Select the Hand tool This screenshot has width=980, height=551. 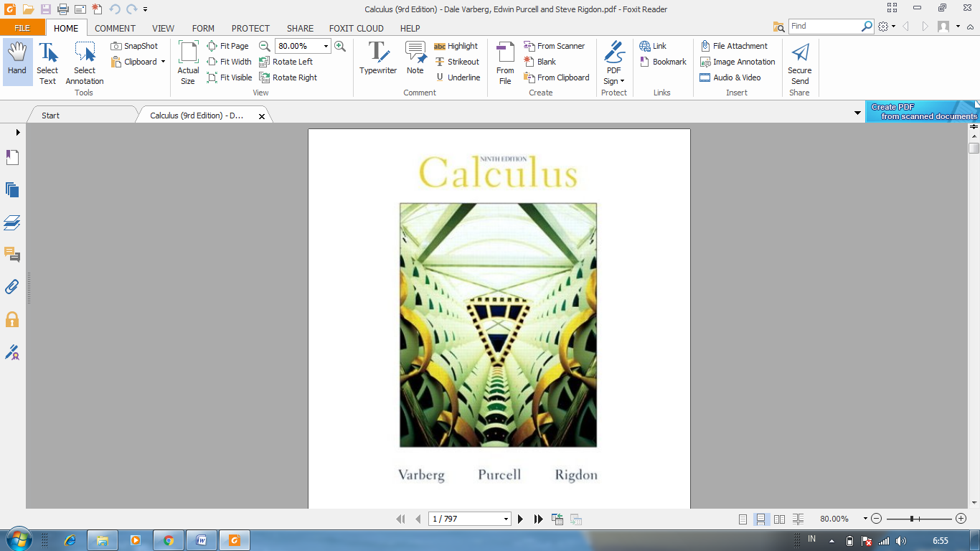tap(17, 62)
